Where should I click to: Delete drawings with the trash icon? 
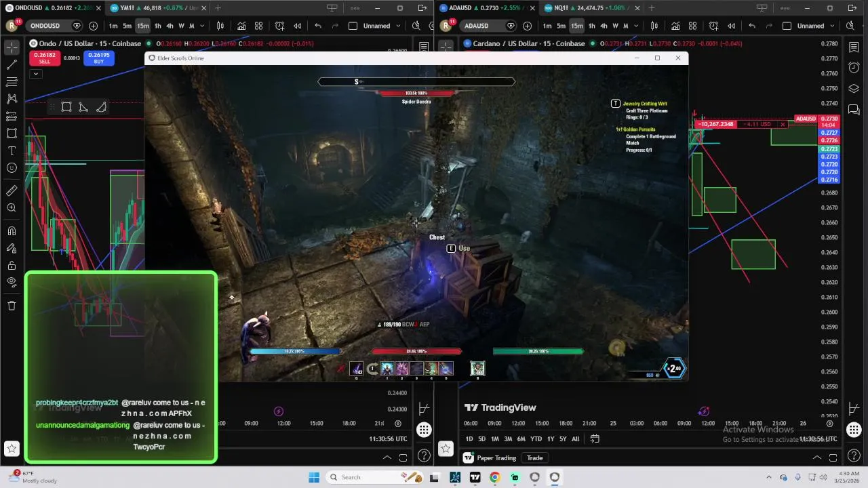[12, 306]
